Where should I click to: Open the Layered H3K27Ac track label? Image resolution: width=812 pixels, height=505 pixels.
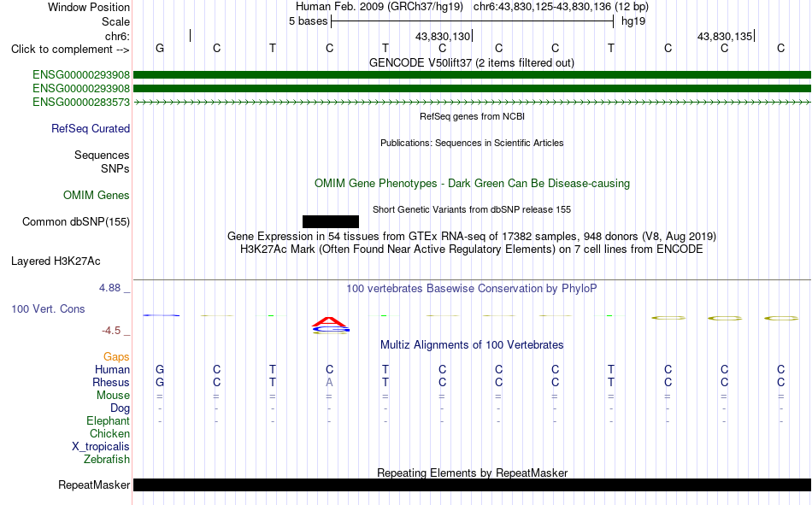coord(56,261)
